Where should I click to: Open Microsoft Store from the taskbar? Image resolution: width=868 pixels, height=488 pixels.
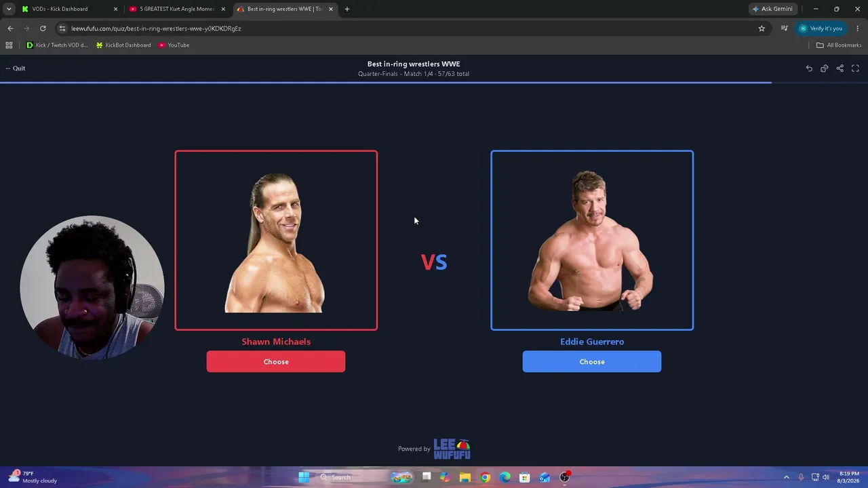525,477
